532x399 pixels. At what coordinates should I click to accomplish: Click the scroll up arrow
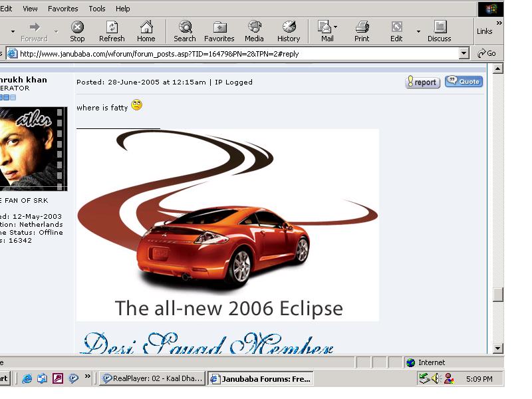coord(497,69)
